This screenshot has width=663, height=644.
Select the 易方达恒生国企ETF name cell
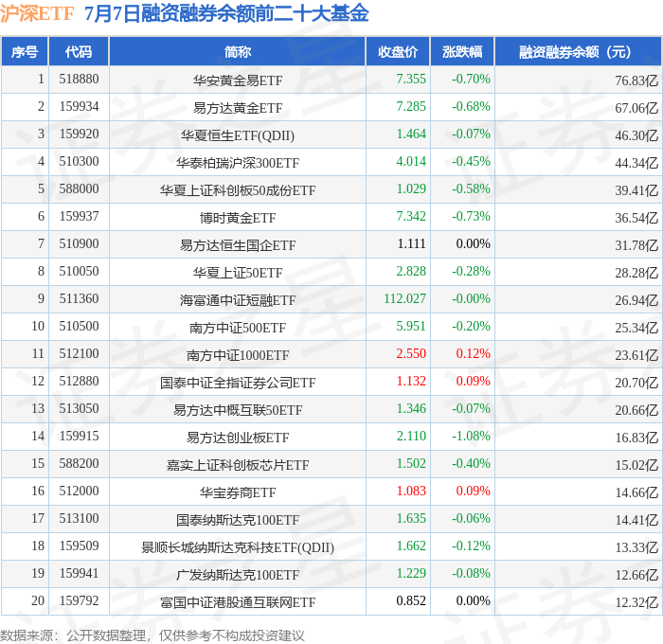[237, 245]
